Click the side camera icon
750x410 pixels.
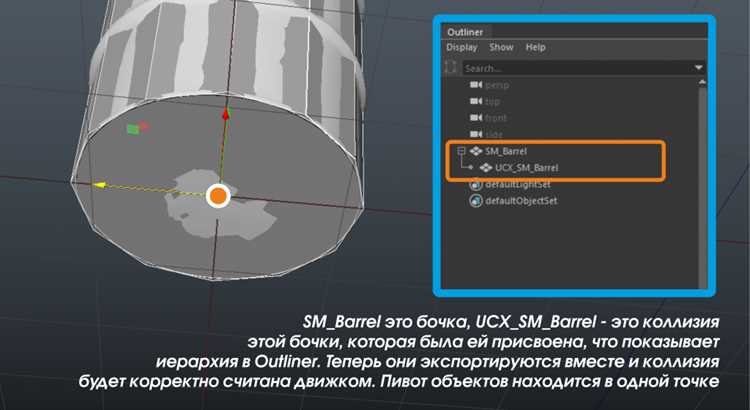click(476, 134)
